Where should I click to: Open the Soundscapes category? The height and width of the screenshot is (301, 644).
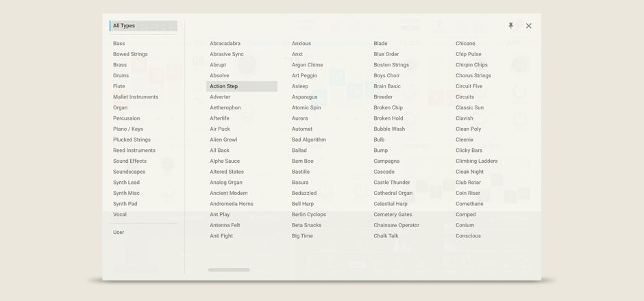[129, 172]
